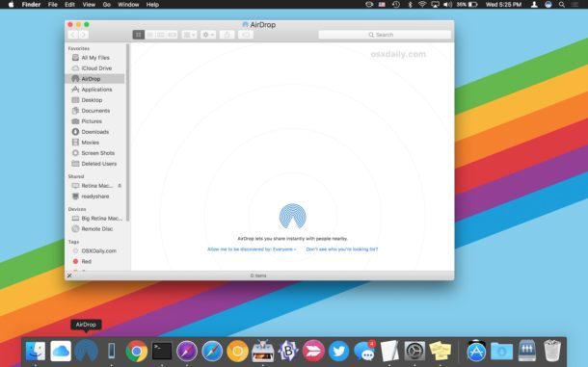Open the Wi-Fi menu bar icon

click(422, 5)
